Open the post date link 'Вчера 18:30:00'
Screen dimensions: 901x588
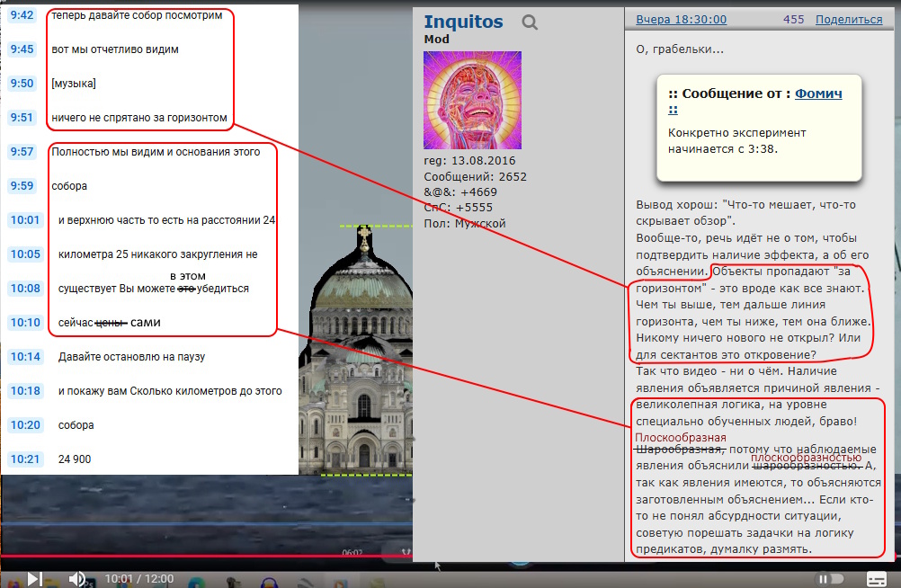click(x=681, y=20)
